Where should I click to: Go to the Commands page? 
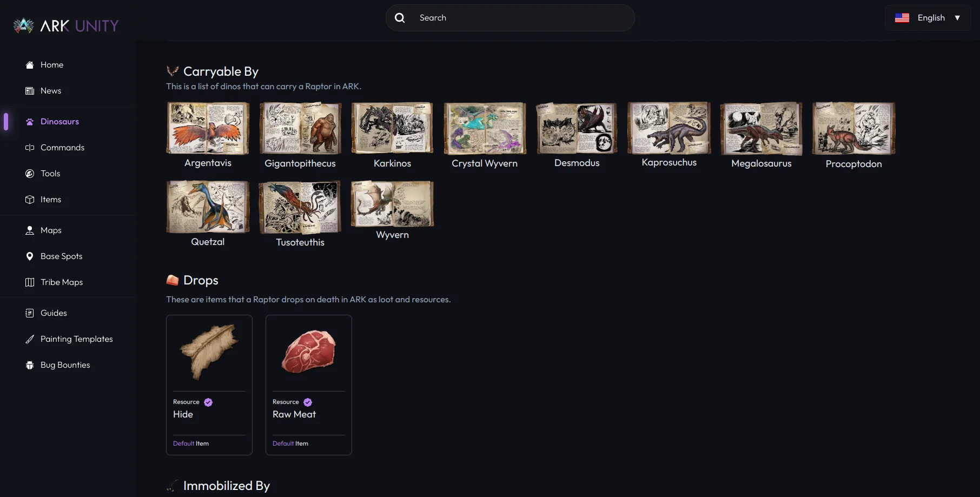point(62,148)
